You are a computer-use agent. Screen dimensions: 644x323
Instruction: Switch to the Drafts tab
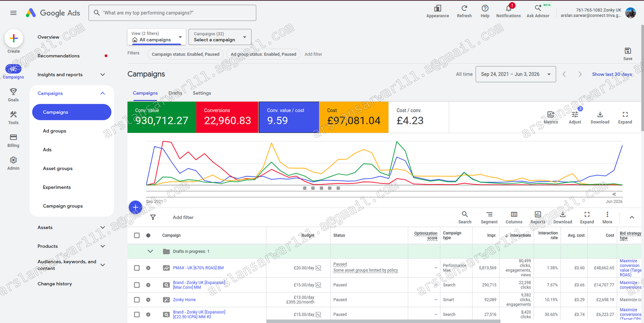click(x=175, y=93)
